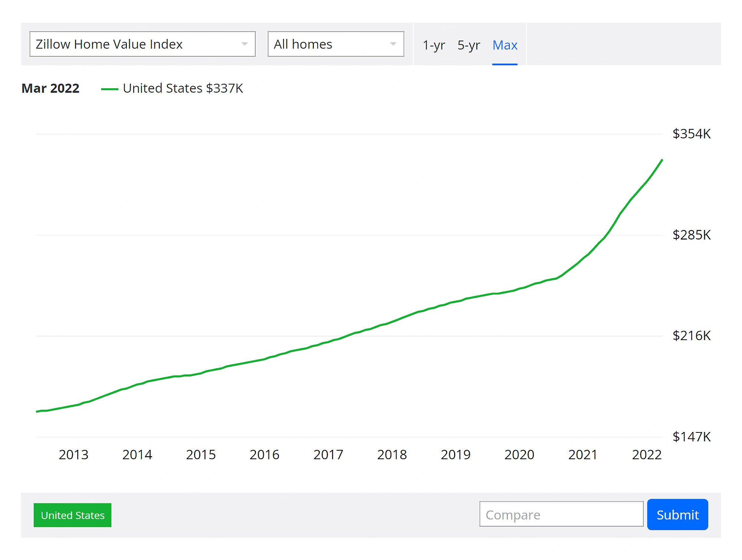Select the Max time range tab
Screen dimensions: 742x560
pos(505,45)
